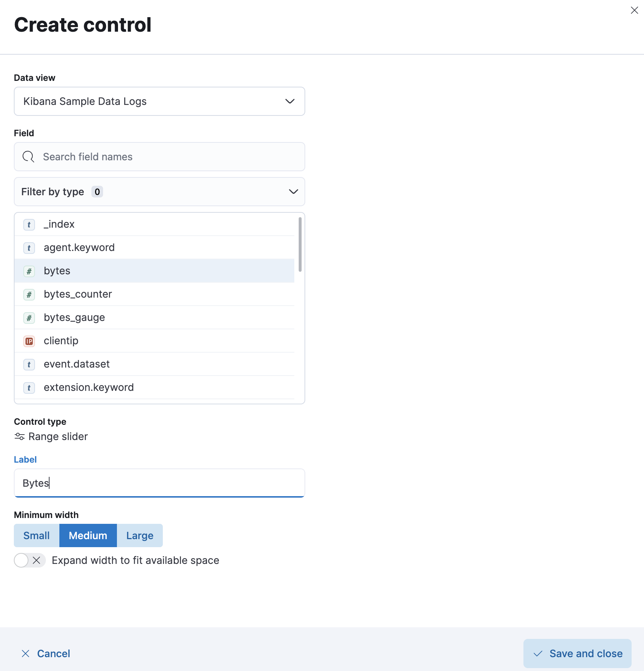Select Small minimum width
This screenshot has width=644, height=671.
pos(36,535)
